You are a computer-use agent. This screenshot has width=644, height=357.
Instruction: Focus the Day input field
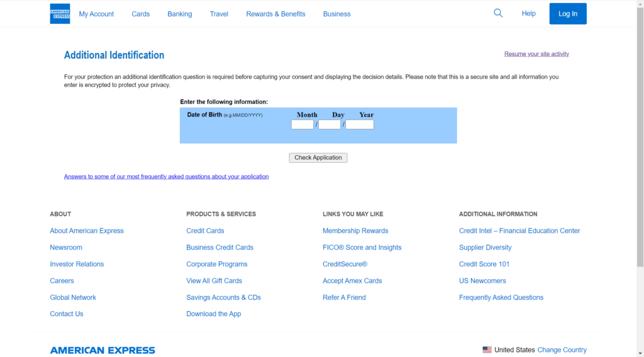coord(330,124)
